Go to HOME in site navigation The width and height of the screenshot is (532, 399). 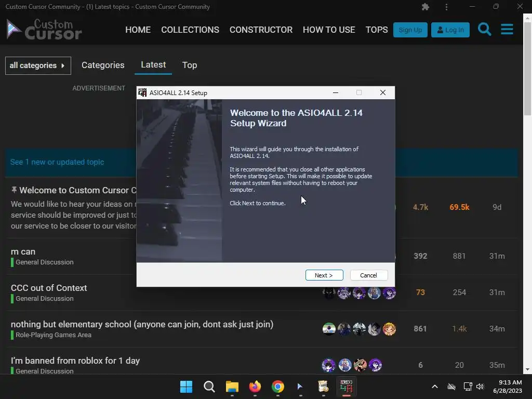[138, 30]
